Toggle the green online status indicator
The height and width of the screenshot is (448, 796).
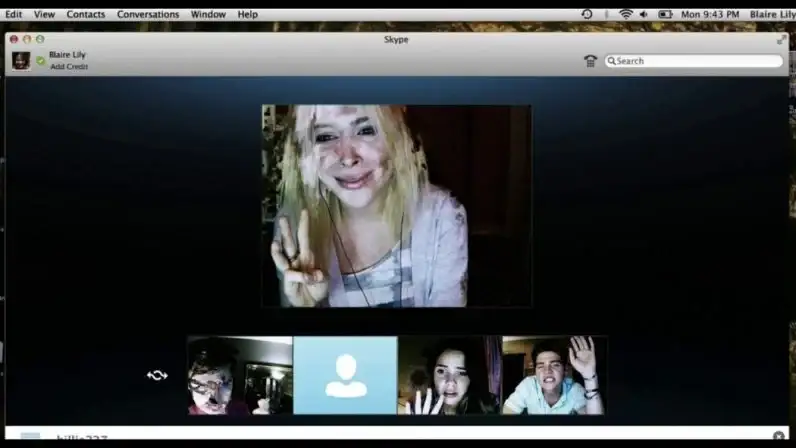point(41,61)
